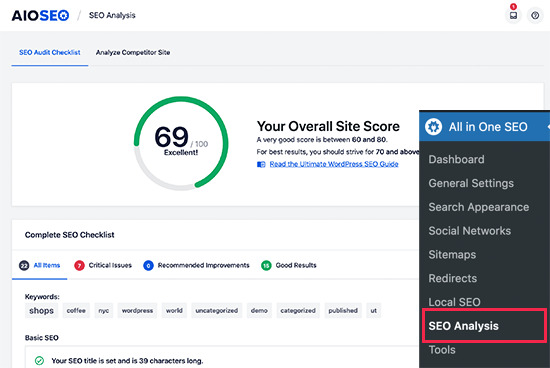
Task: Click the 'uncategorized' keyword tag
Action: (216, 311)
